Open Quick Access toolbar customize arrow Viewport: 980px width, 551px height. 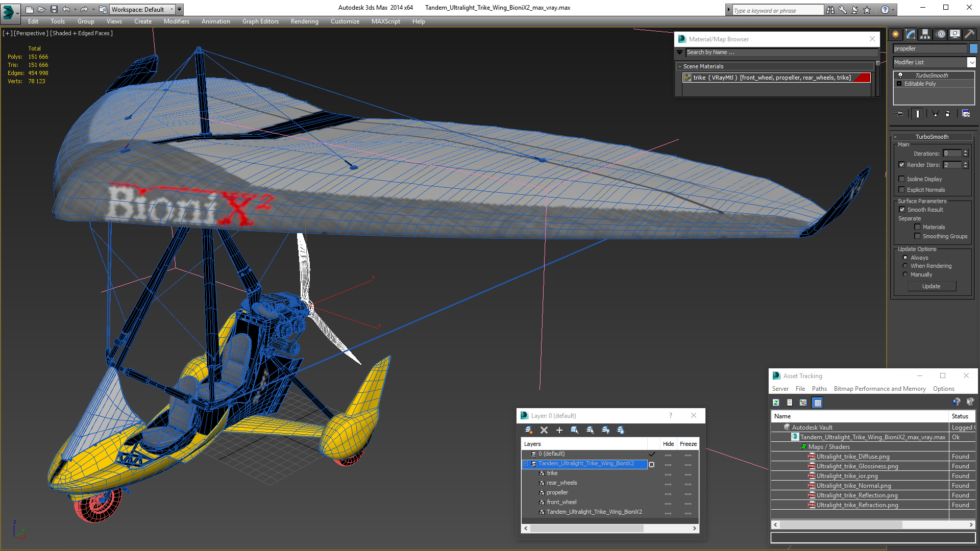click(180, 9)
